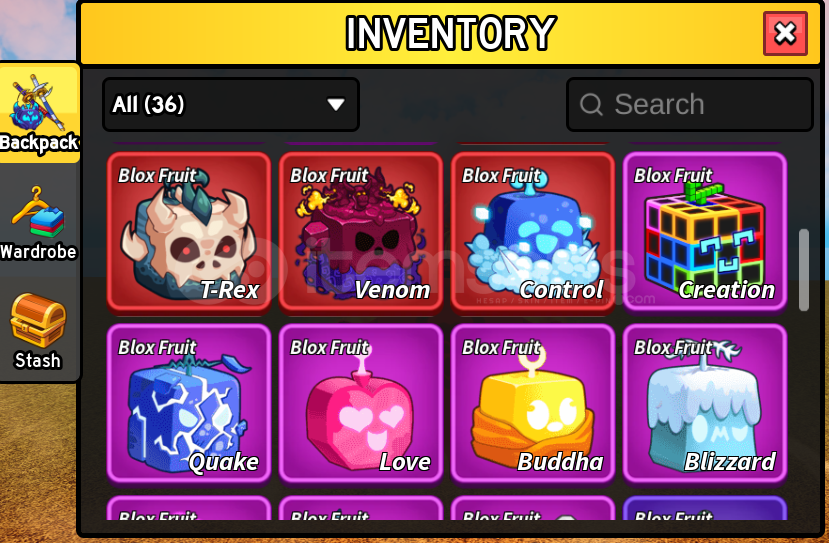Click the INVENTORY title bar
The width and height of the screenshot is (829, 543).
tap(449, 33)
